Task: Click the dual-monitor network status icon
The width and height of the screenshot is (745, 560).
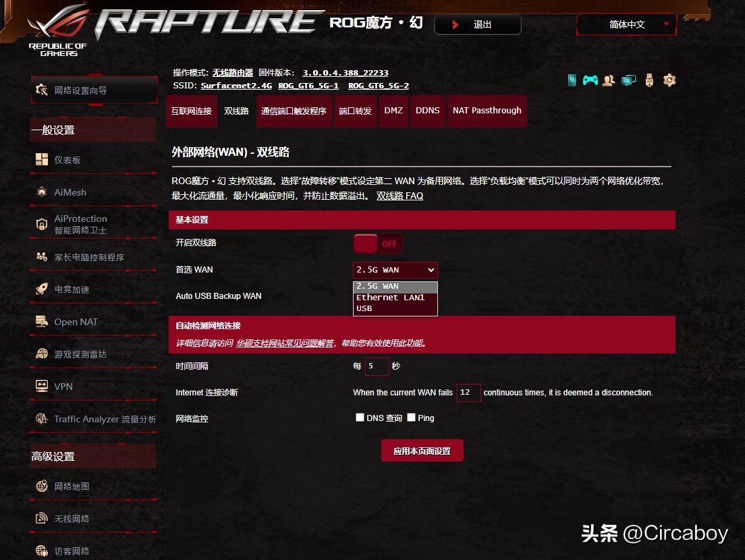Action: click(629, 80)
